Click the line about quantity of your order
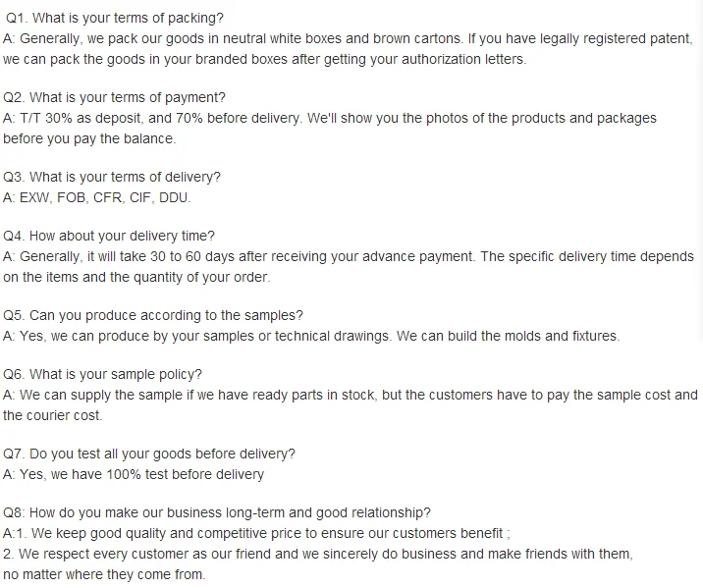The image size is (703, 588). pos(136,277)
